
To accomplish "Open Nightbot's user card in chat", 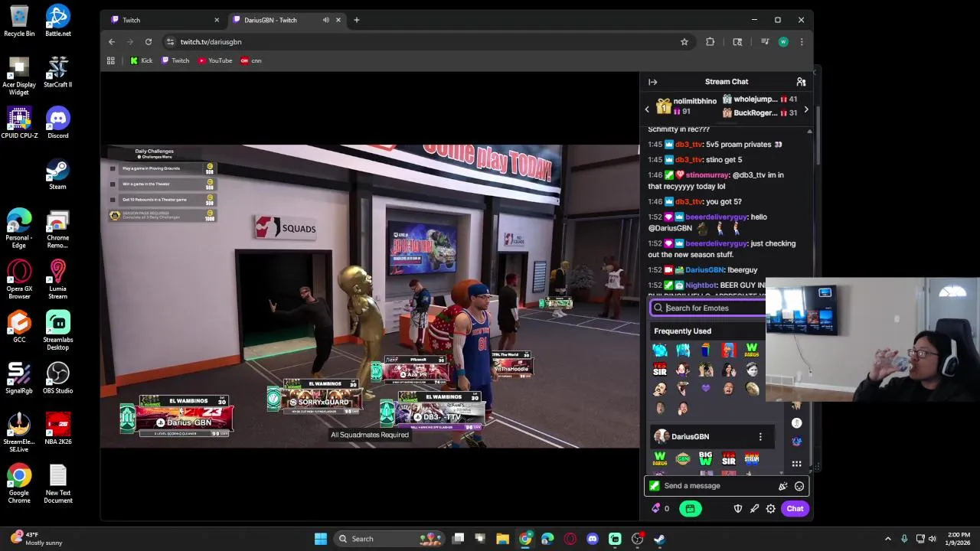I will [701, 285].
